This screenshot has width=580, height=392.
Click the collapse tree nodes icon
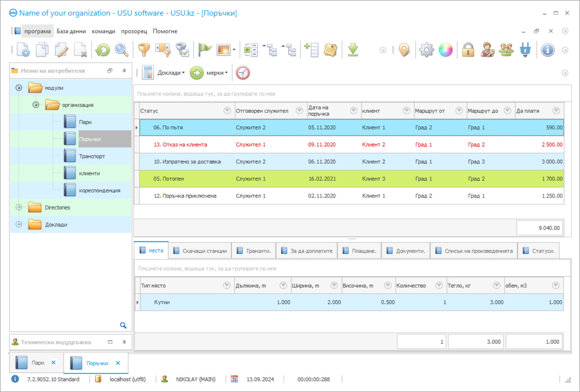pyautogui.click(x=289, y=50)
